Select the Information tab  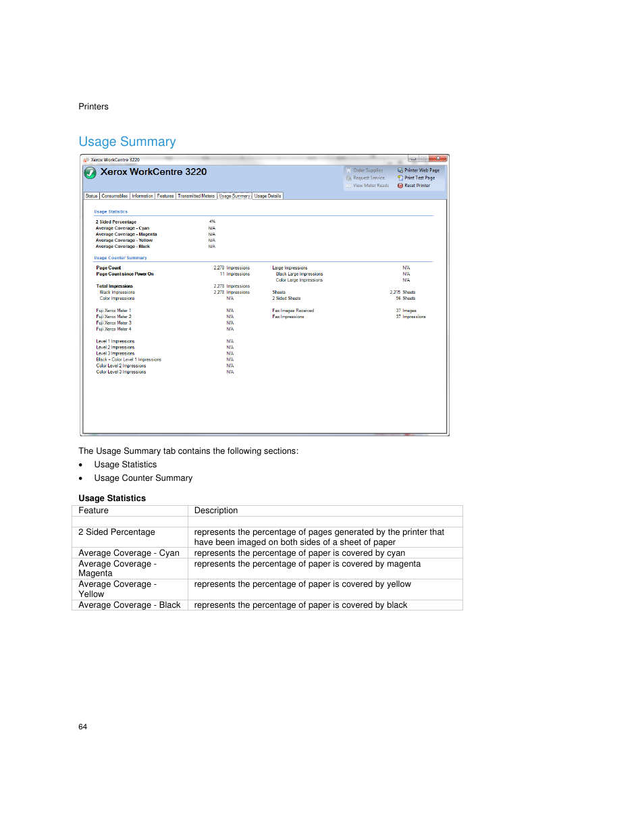pyautogui.click(x=142, y=196)
